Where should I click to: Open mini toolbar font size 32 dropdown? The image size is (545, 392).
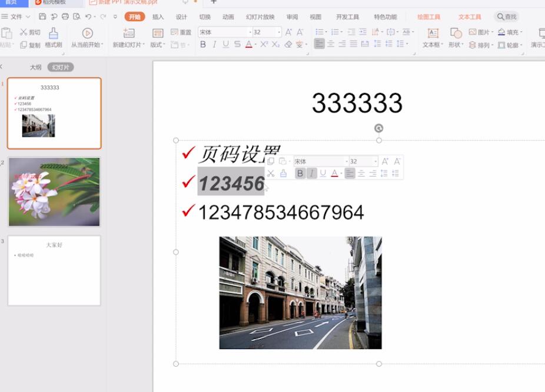click(375, 161)
